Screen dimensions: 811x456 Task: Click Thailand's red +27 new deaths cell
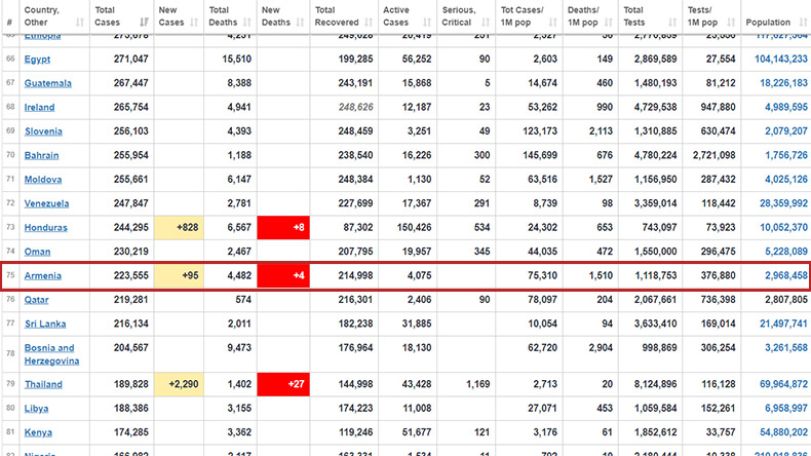(283, 384)
